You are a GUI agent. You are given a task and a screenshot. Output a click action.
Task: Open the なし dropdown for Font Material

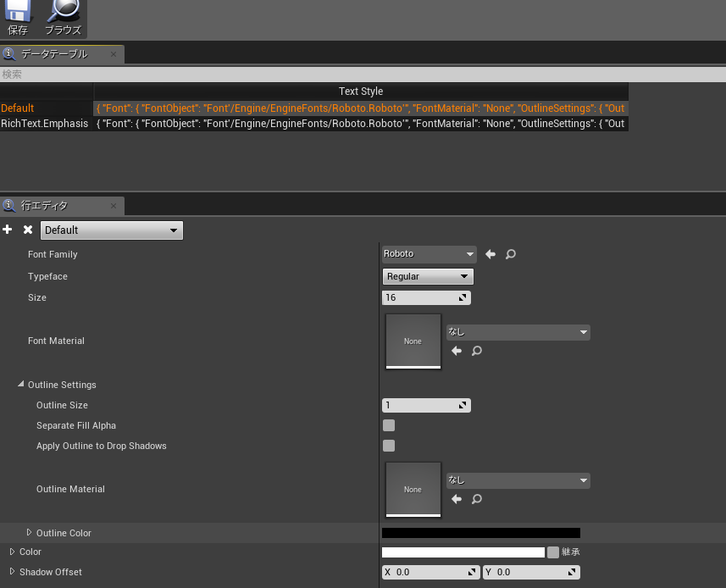point(518,332)
